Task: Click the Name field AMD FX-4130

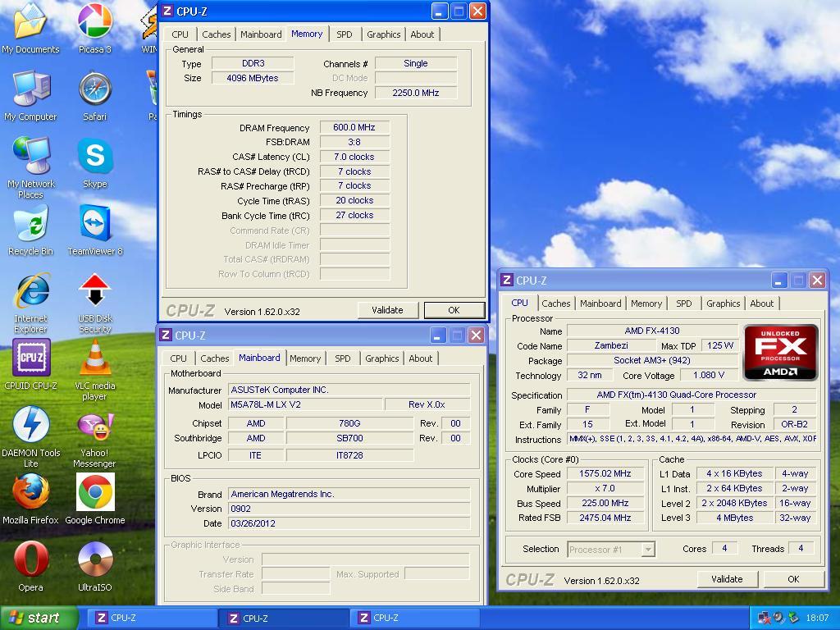Action: pos(652,331)
